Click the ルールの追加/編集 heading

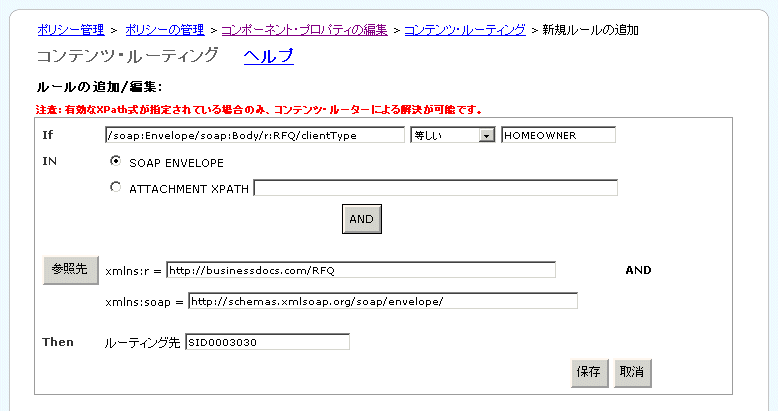click(x=99, y=87)
